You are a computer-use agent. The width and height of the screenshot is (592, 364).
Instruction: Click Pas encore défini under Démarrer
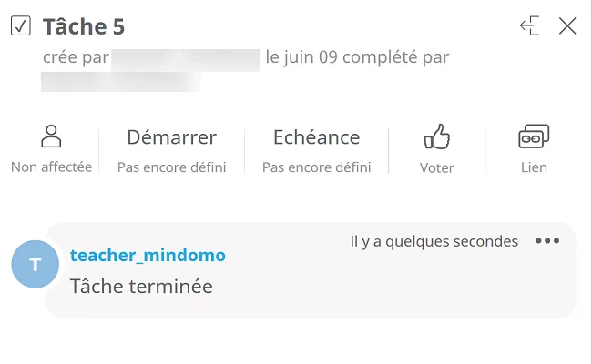click(x=172, y=167)
